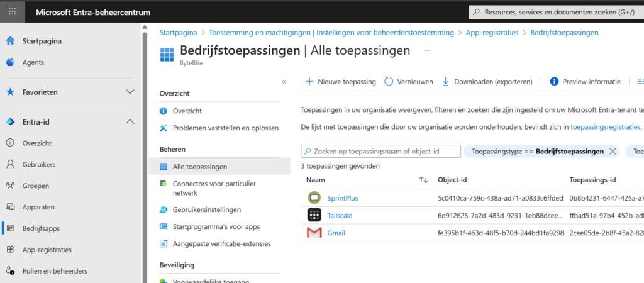Sort the list by the Naam column

click(423, 180)
